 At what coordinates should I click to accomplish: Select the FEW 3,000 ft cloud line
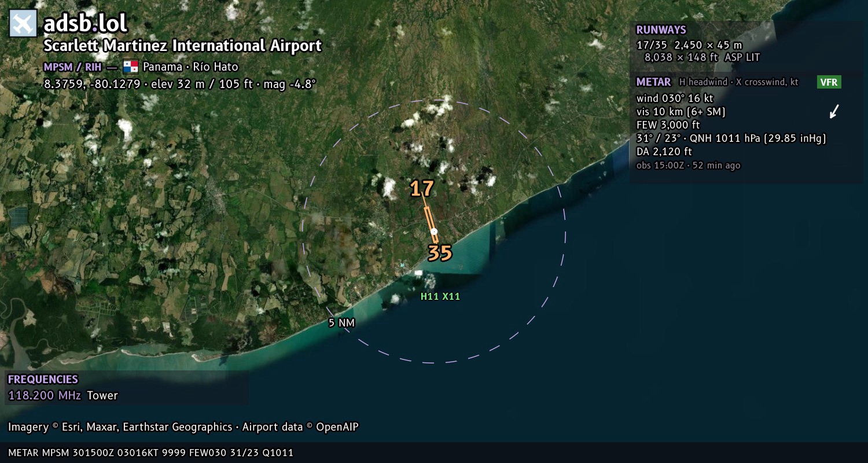(x=668, y=125)
